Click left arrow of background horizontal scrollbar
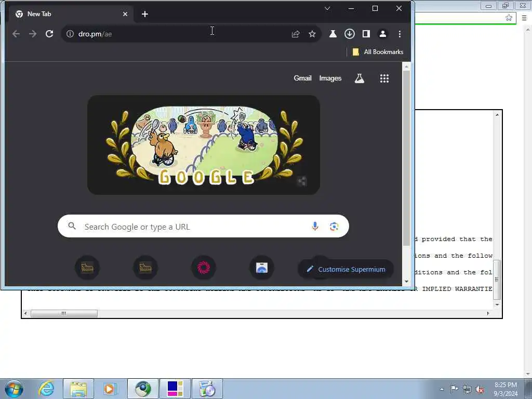 (26, 313)
